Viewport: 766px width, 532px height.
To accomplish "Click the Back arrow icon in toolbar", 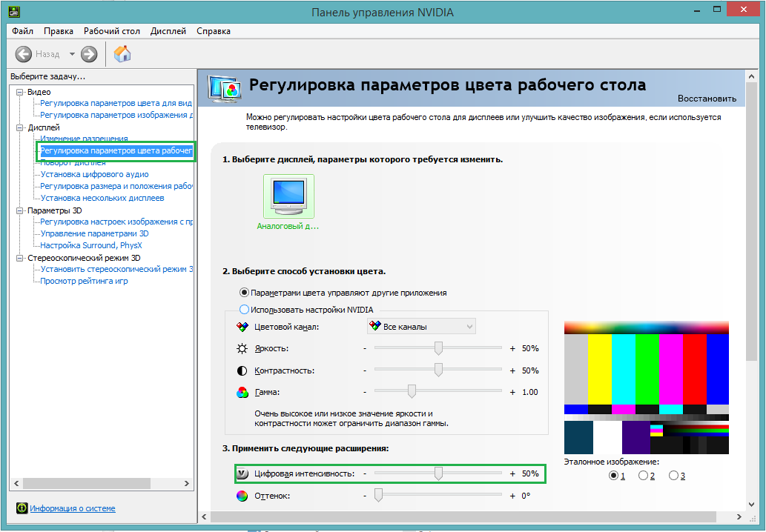I will point(24,54).
